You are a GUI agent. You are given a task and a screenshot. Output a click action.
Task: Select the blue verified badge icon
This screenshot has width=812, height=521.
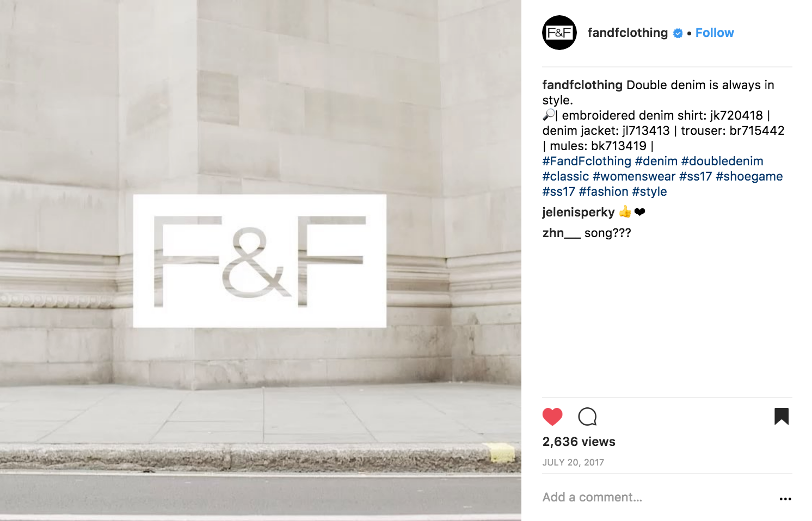[x=678, y=33]
